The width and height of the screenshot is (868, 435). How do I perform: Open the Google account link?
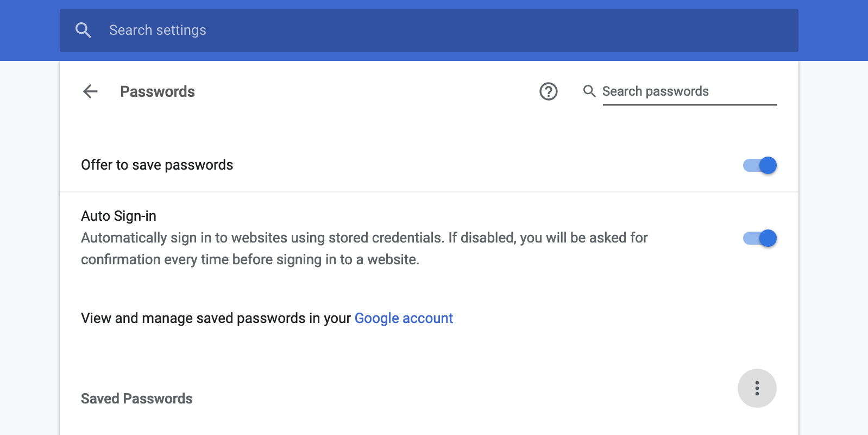tap(404, 318)
